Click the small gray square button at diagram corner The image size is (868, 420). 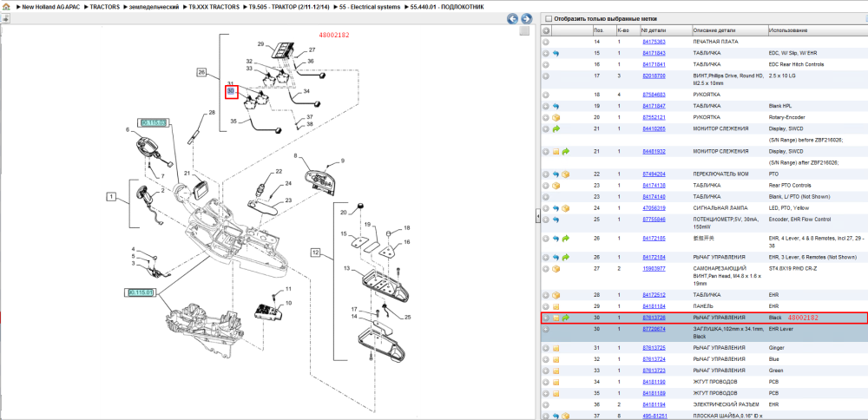(523, 31)
